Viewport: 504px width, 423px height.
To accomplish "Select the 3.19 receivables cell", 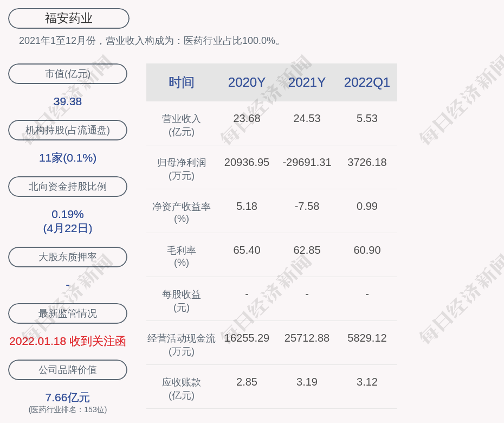I will point(307,382).
